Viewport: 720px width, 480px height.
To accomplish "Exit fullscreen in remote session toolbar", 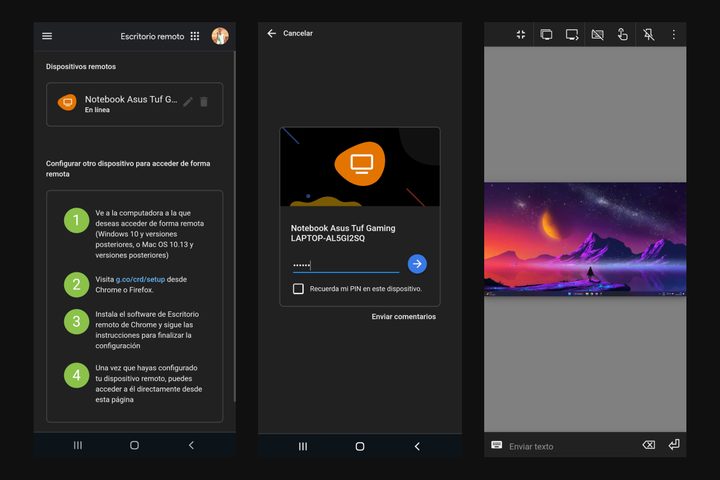I will [x=521, y=34].
